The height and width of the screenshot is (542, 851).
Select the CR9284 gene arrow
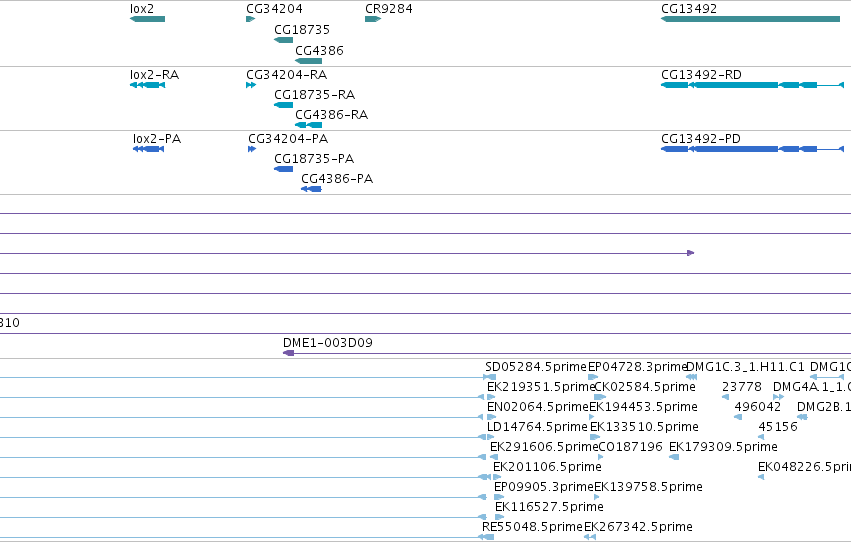pos(373,19)
